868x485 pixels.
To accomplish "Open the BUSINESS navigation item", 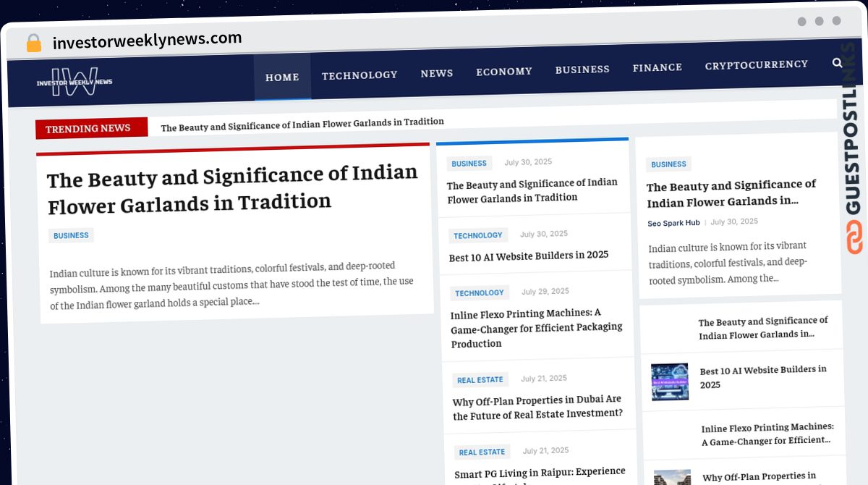I will click(582, 69).
